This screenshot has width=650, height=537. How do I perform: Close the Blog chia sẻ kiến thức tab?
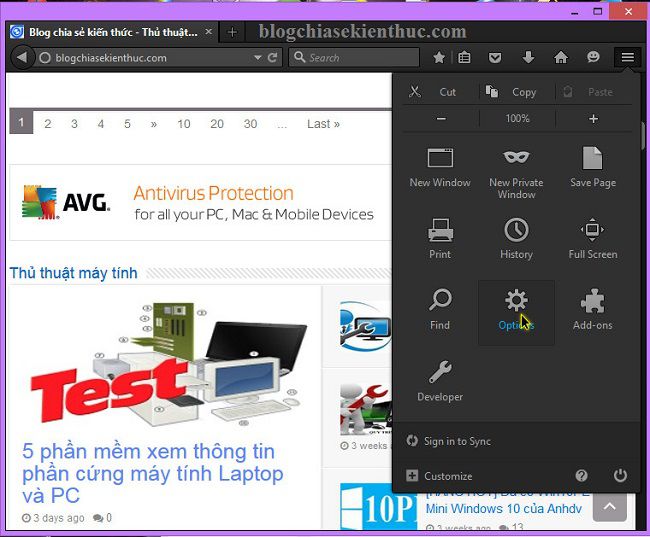click(x=209, y=32)
